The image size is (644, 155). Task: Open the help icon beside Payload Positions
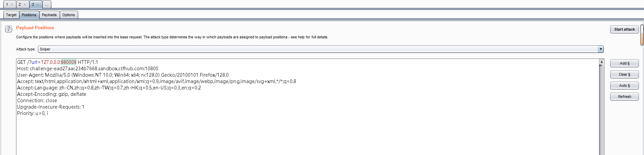click(x=9, y=29)
